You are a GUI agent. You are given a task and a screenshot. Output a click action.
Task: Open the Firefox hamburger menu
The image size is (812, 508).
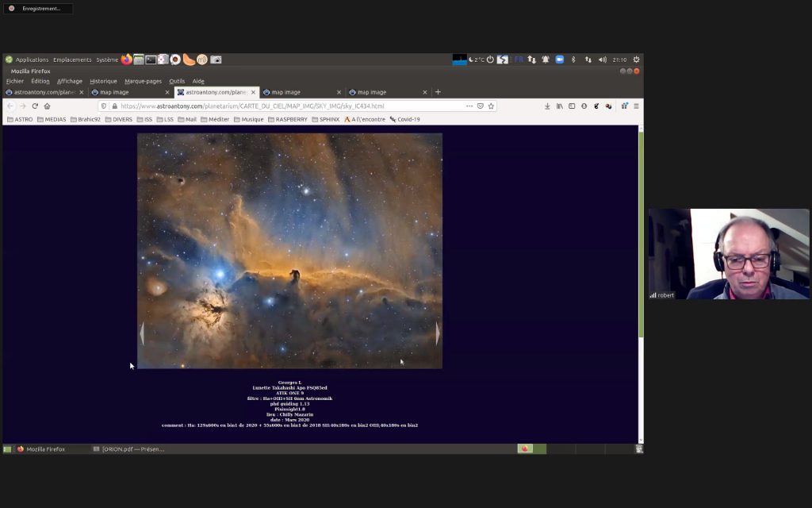[x=637, y=106]
